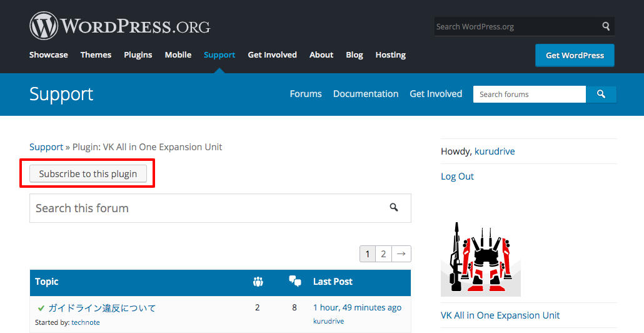Open the ガイドライン違反について topic

point(102,308)
